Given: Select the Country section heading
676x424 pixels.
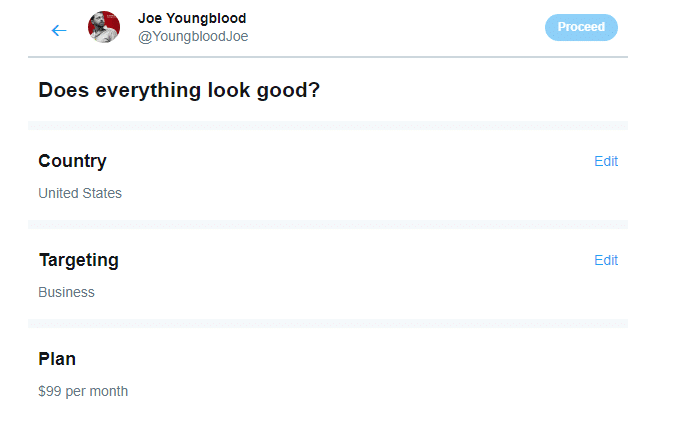Looking at the screenshot, I should (72, 162).
